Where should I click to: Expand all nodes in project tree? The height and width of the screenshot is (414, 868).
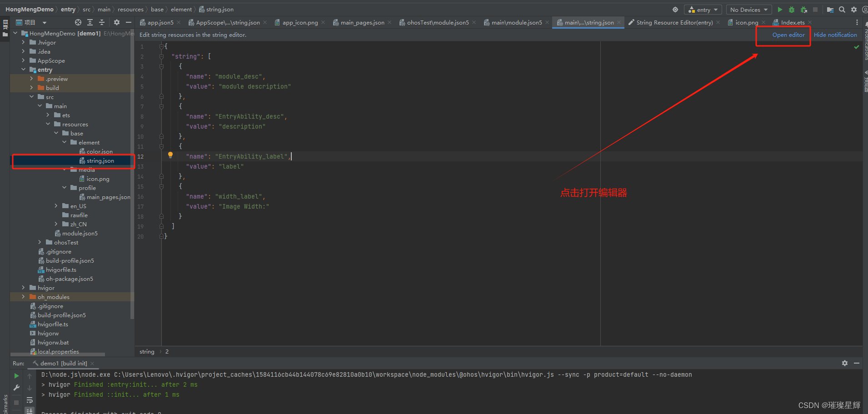90,22
